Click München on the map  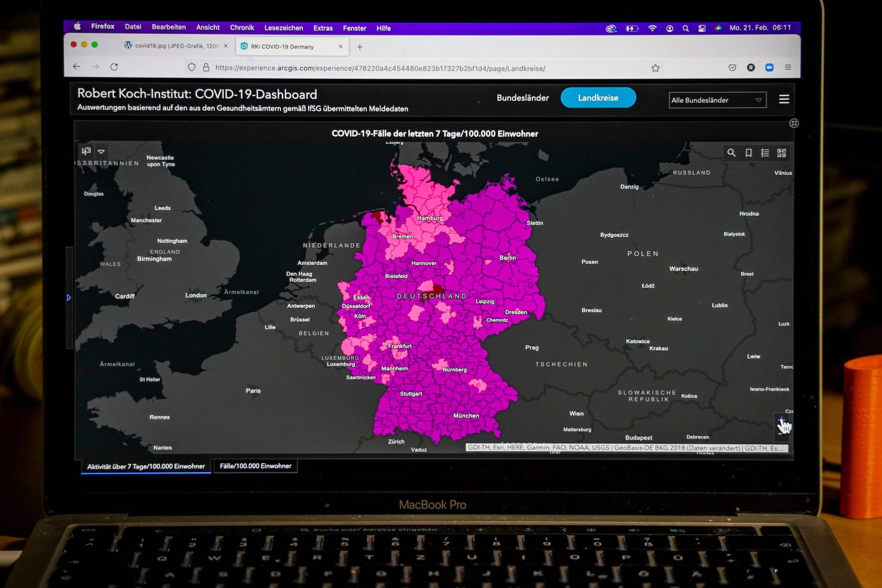(466, 415)
